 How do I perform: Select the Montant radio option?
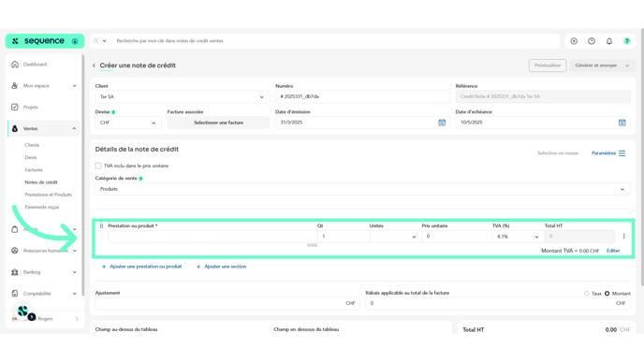[x=607, y=294]
